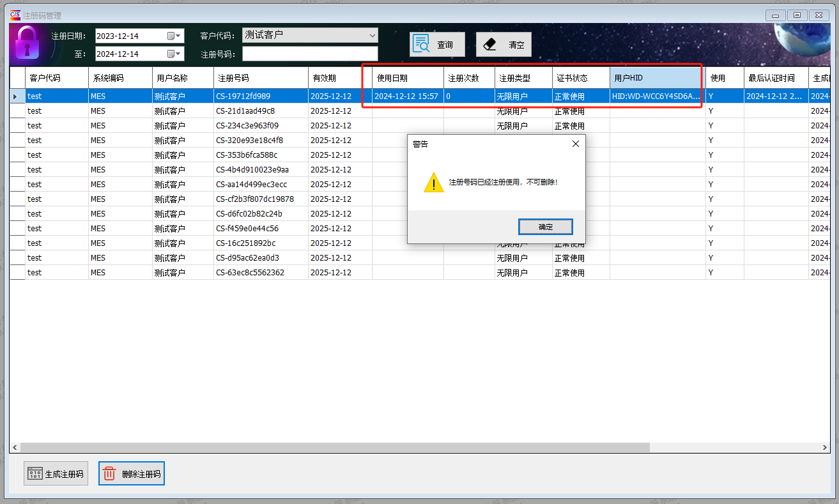This screenshot has width=839, height=504.
Task: Click the horizontal scrollbar right arrow
Action: [x=824, y=448]
